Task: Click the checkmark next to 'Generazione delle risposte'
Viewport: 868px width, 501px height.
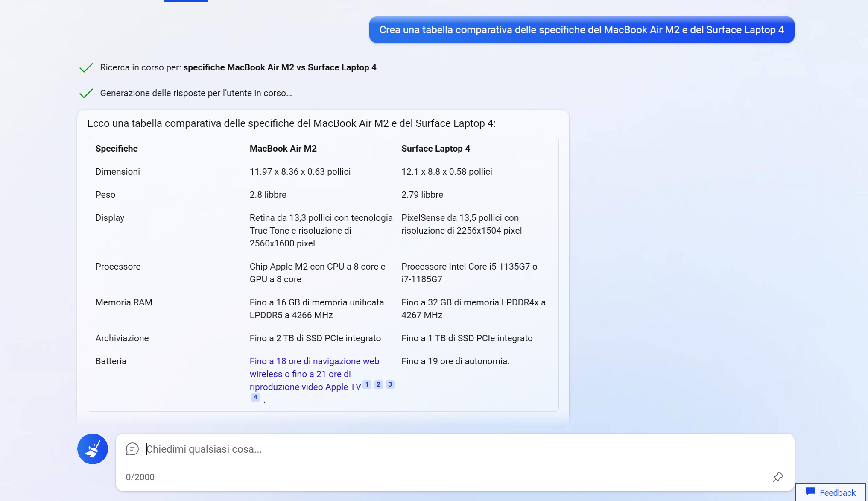Action: point(86,93)
